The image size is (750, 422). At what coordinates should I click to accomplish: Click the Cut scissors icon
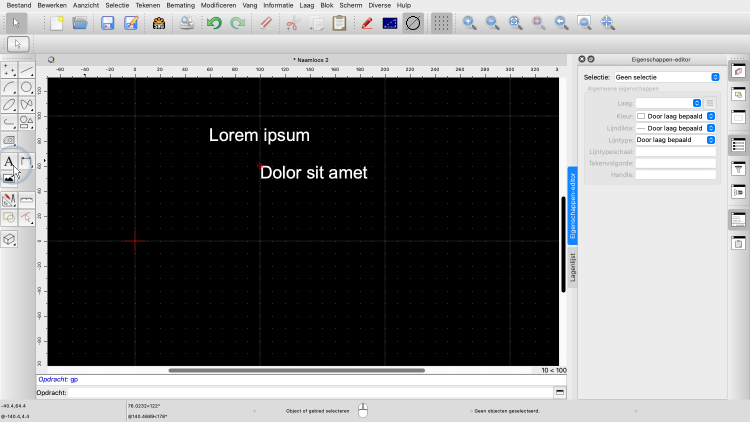tap(291, 23)
